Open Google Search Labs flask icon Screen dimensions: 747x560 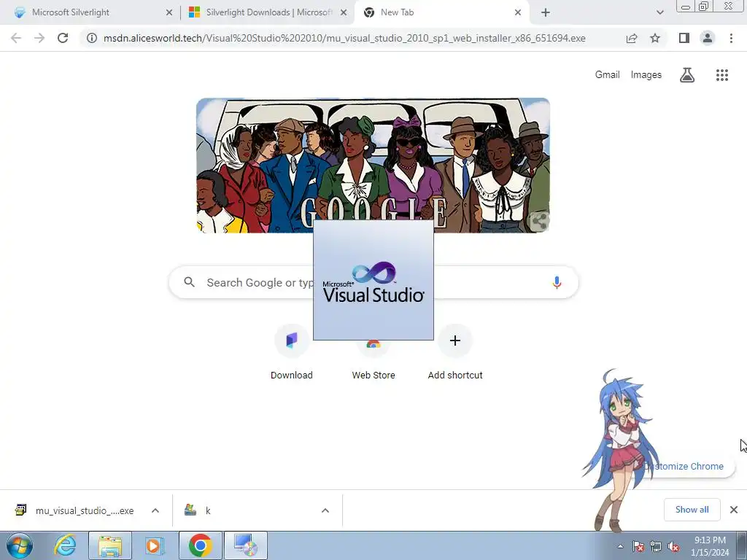(687, 75)
